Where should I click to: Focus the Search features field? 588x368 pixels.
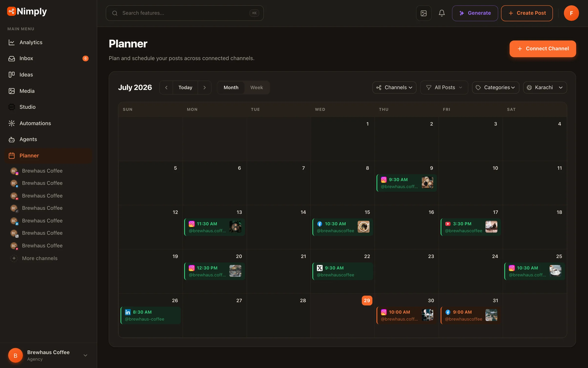185,13
